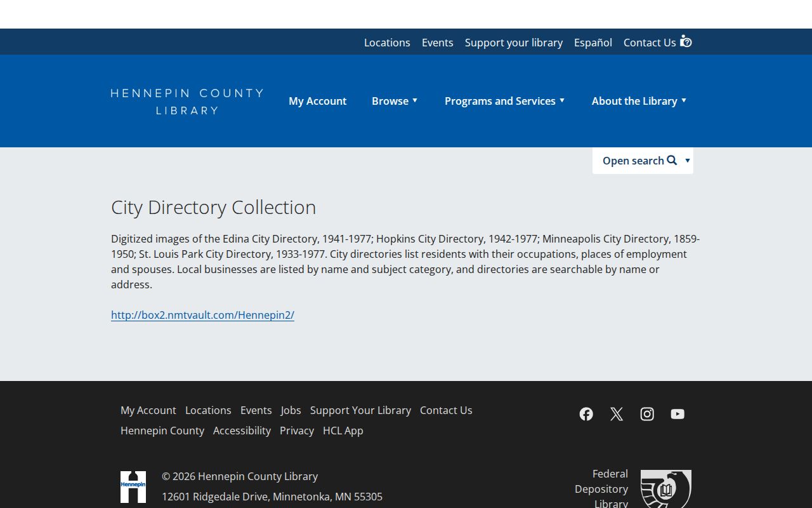
Task: Open the Jobs link in the footer
Action: click(x=291, y=410)
